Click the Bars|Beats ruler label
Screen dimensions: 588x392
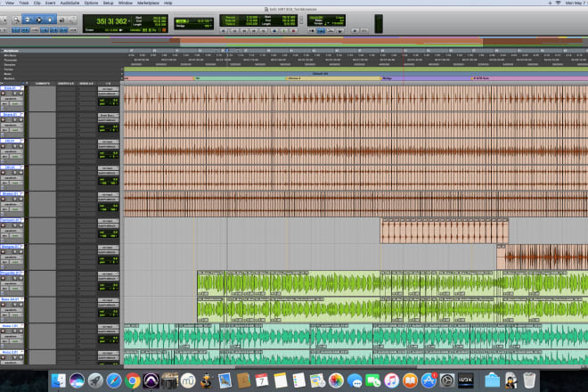pos(12,51)
